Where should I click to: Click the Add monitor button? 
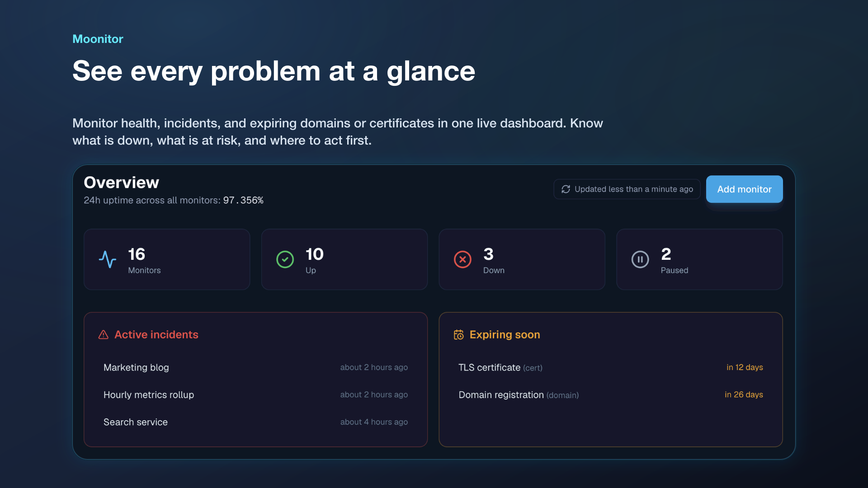pyautogui.click(x=744, y=189)
